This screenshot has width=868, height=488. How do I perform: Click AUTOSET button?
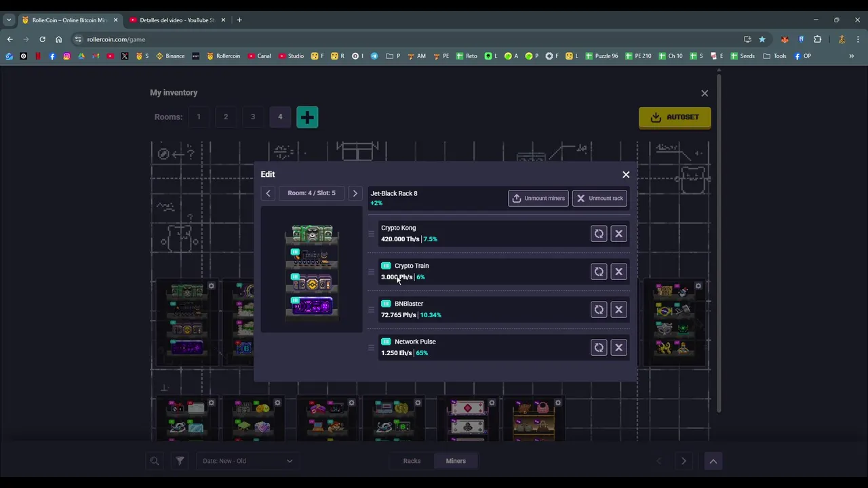pos(675,117)
